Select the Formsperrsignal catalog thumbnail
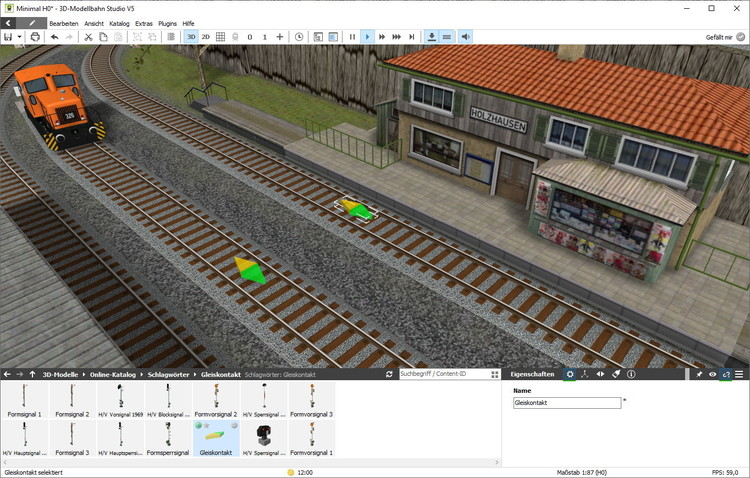Screen dimensions: 750x478 (x=168, y=436)
